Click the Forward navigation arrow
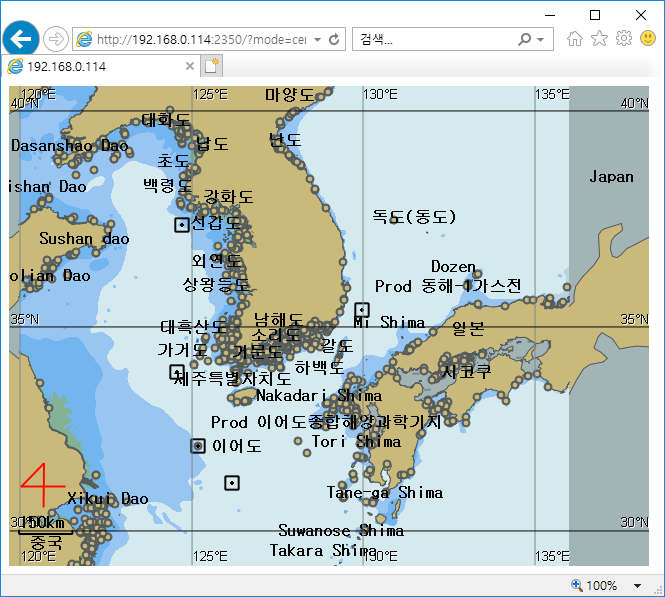665x597 pixels. click(x=55, y=39)
